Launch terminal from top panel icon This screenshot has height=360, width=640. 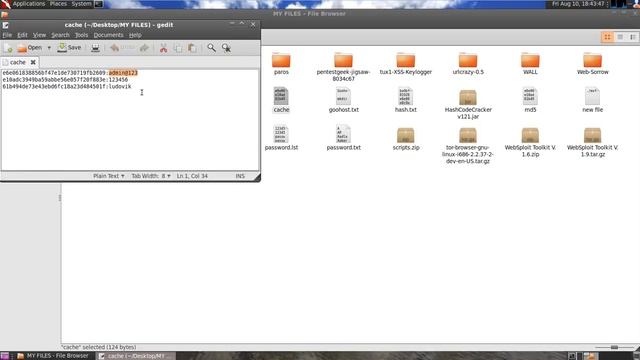(x=98, y=4)
